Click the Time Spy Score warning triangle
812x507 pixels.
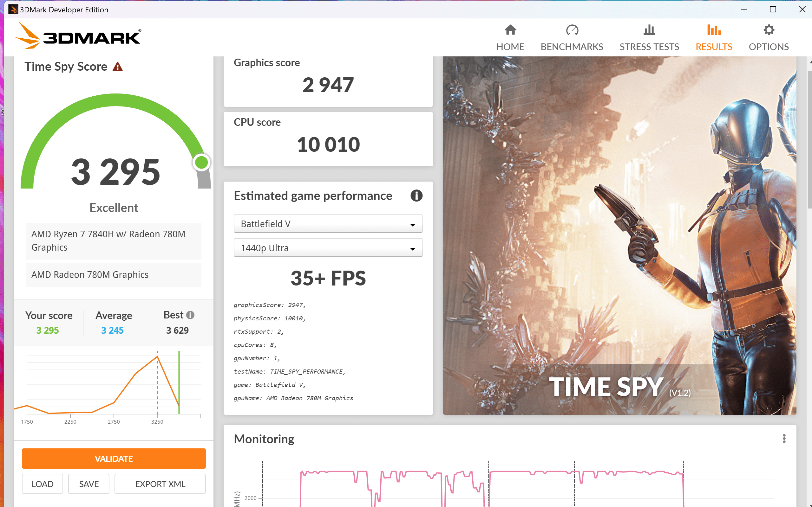coord(117,67)
